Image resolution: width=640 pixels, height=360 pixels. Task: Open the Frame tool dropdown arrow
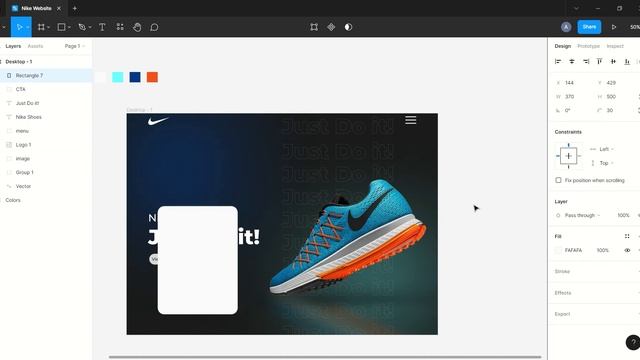click(x=49, y=27)
